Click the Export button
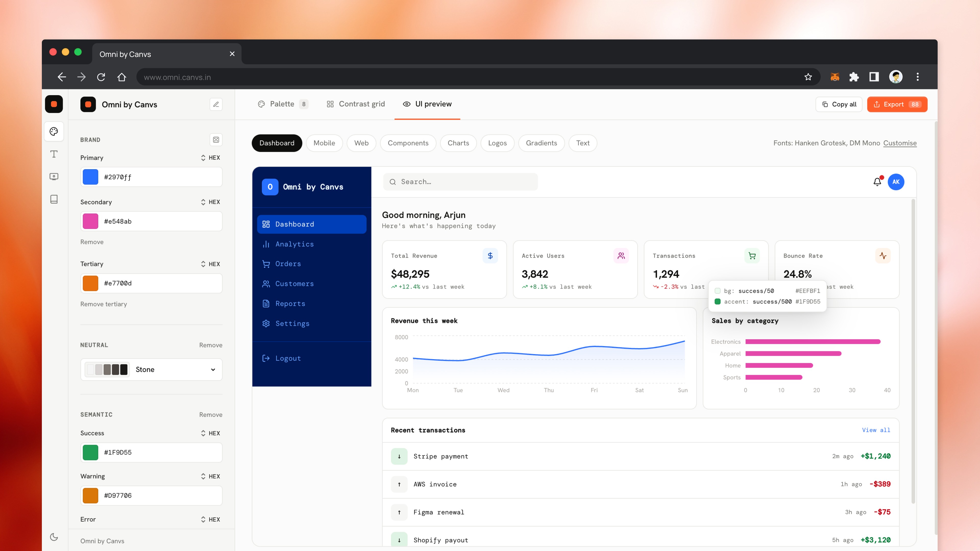The image size is (980, 551). pyautogui.click(x=897, y=104)
